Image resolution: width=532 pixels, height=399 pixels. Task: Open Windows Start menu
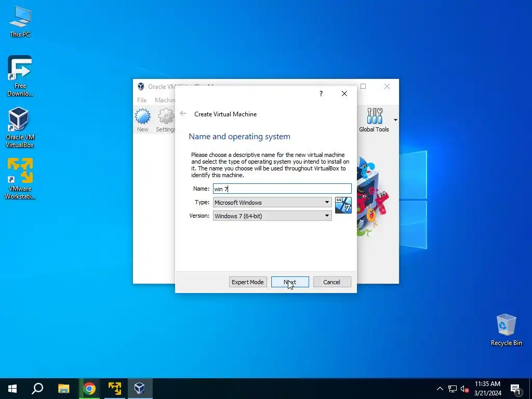tap(12, 389)
